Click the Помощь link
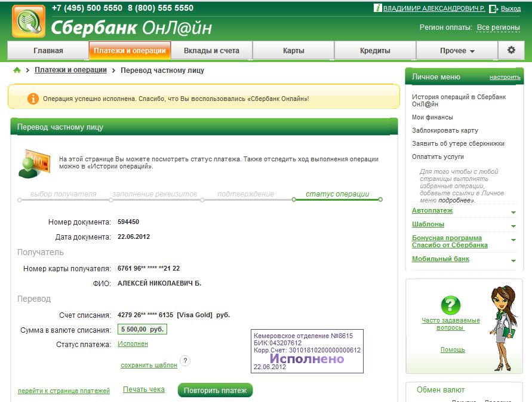 [x=453, y=349]
